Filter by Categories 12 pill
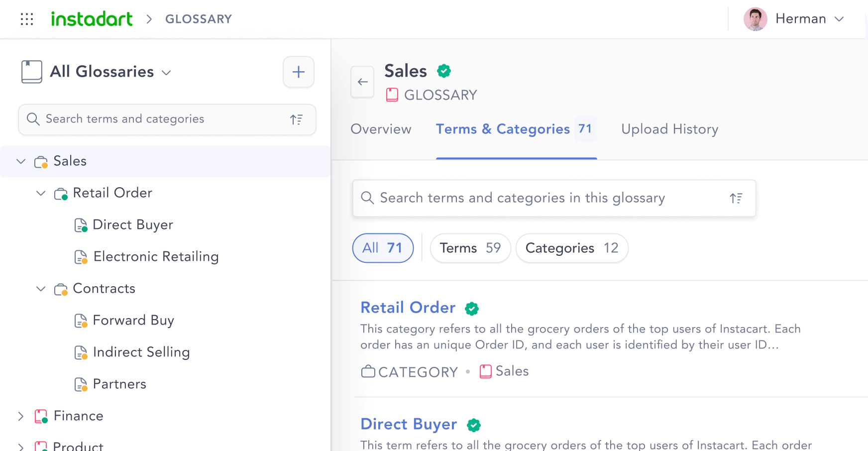 click(x=571, y=248)
